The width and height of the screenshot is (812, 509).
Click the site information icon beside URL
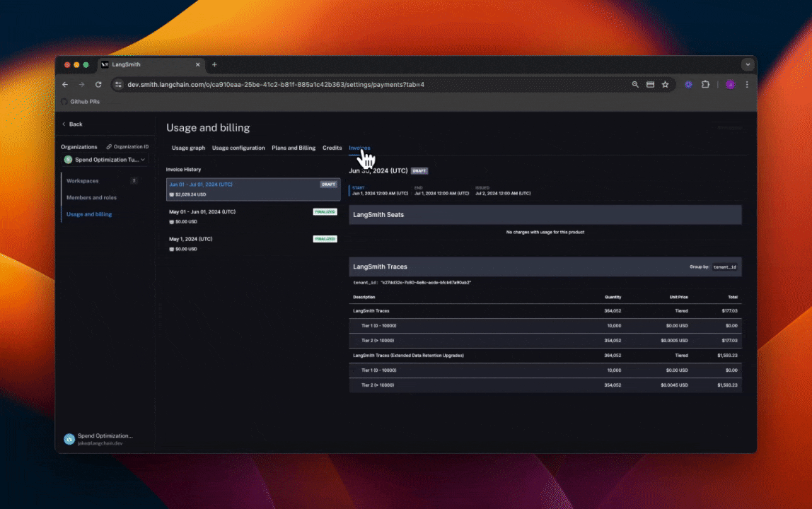[x=119, y=84]
